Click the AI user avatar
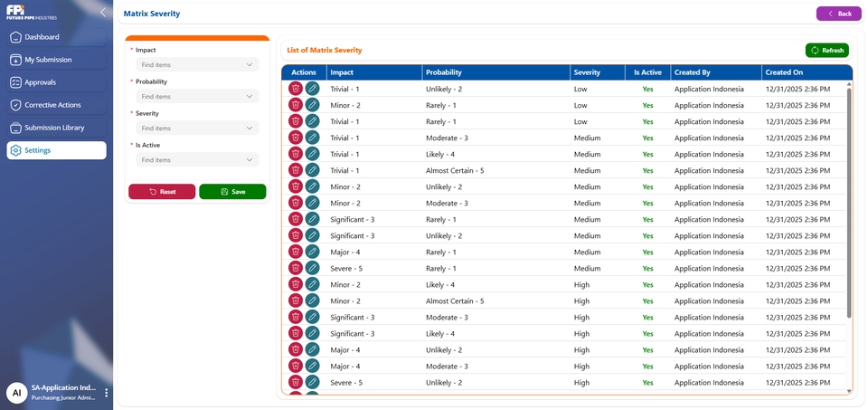868x410 pixels. (16, 393)
